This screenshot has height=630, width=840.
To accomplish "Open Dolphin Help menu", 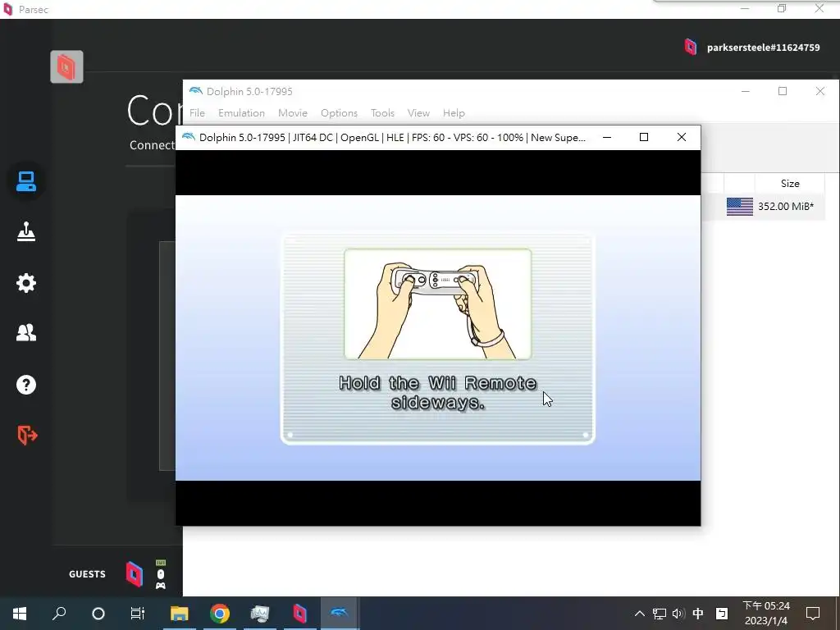I will click(454, 113).
